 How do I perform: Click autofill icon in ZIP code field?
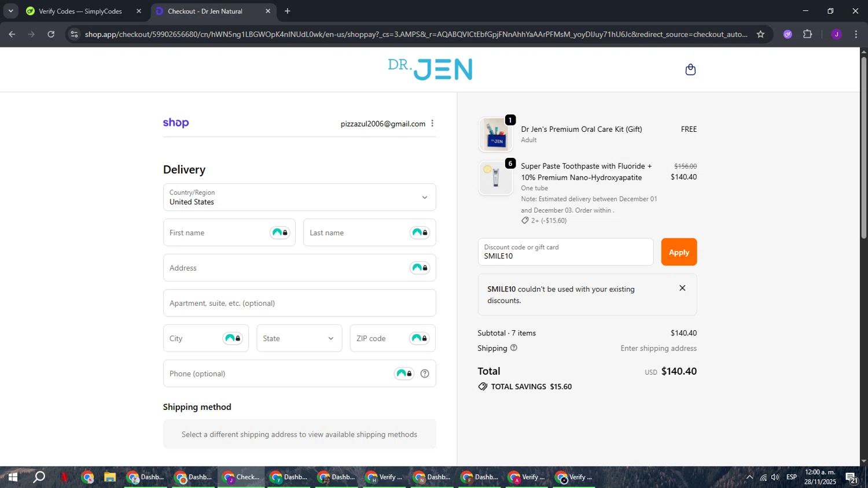coord(420,338)
